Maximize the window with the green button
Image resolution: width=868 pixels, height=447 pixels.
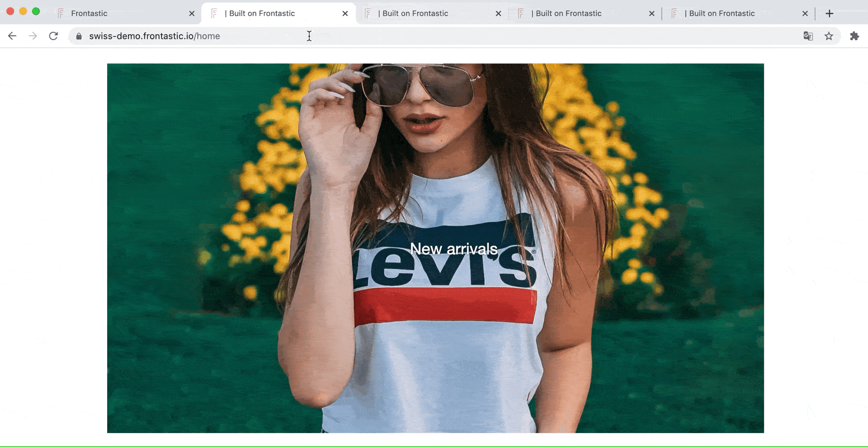[x=36, y=11]
